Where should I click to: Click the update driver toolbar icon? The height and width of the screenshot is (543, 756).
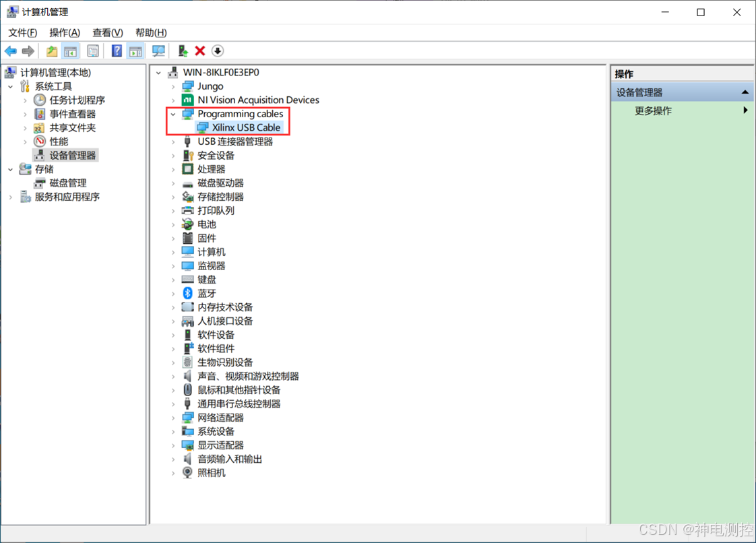183,51
